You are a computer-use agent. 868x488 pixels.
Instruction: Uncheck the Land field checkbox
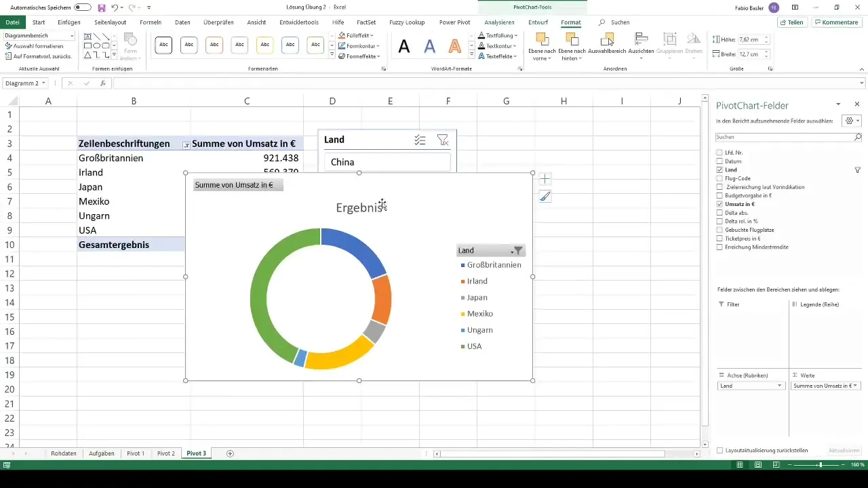coord(719,170)
